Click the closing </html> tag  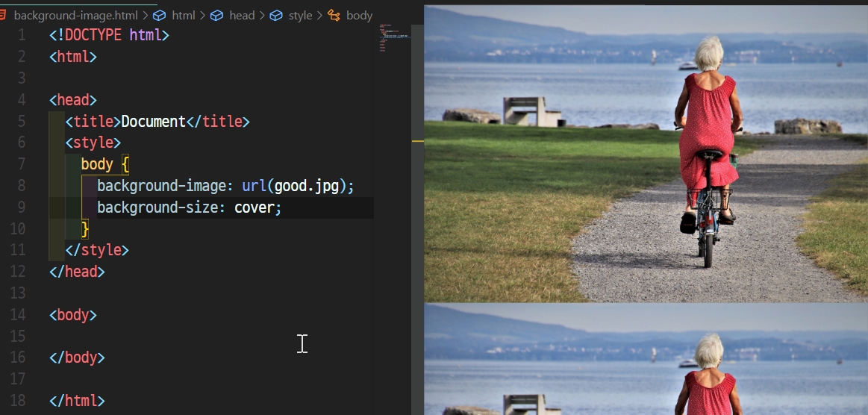pos(77,401)
